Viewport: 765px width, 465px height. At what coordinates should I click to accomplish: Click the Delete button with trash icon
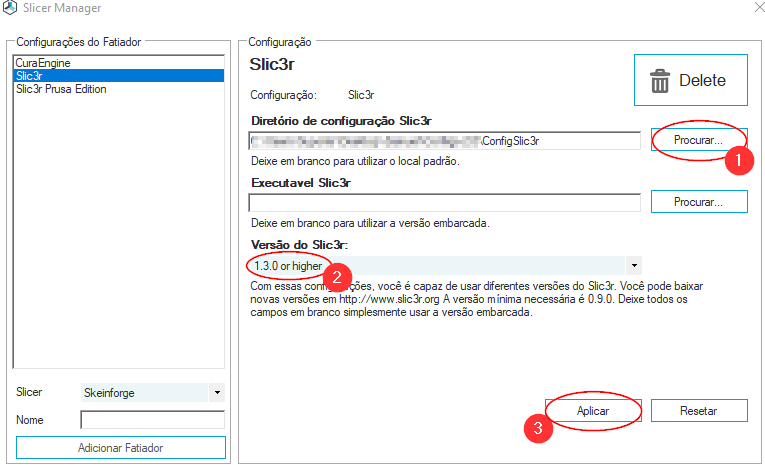[690, 80]
